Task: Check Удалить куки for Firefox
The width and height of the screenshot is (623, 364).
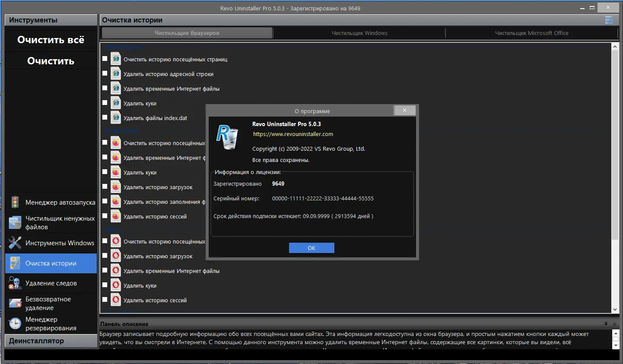Action: pos(104,172)
